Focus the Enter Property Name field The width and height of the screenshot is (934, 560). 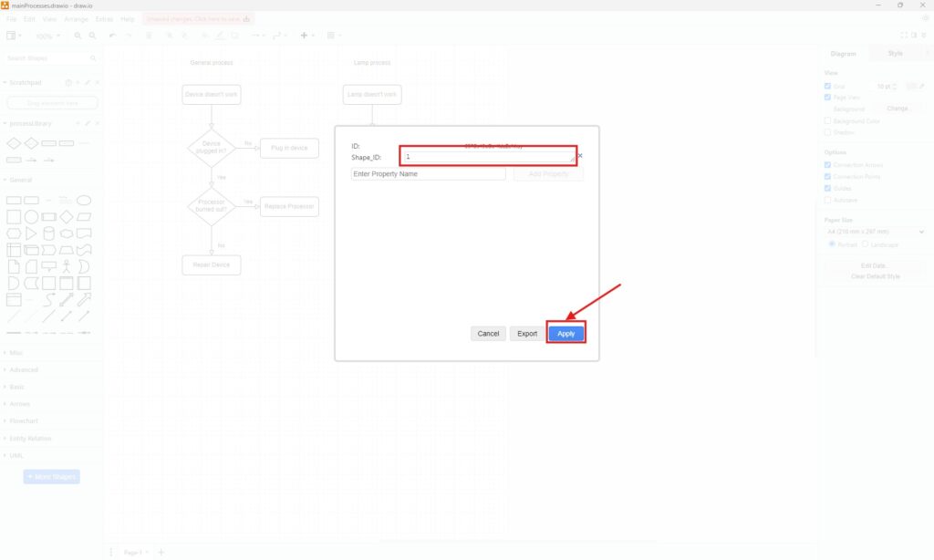point(428,173)
